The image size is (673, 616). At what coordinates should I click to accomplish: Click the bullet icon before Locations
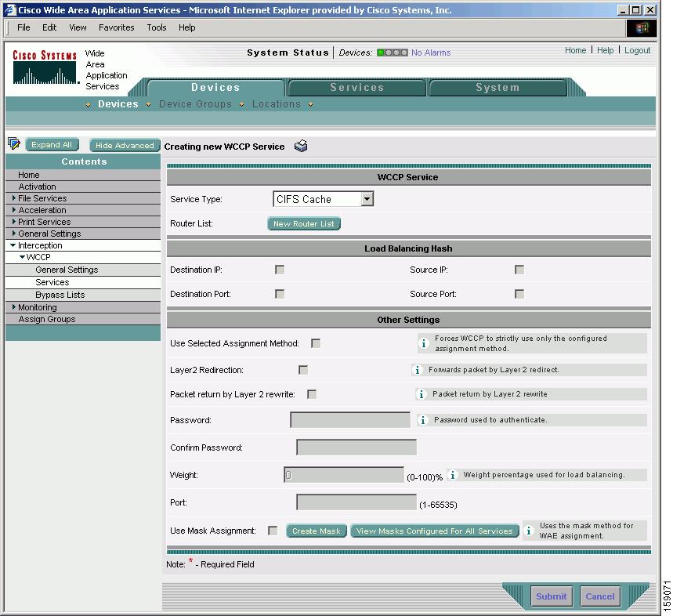pos(242,104)
